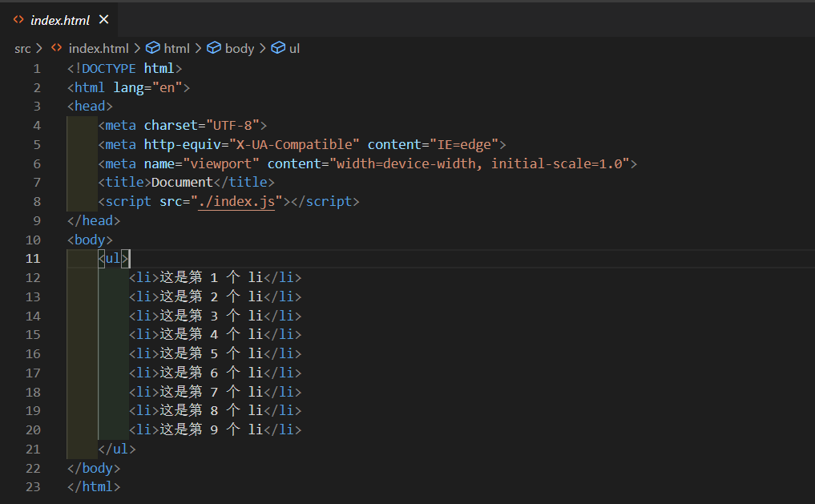Click the li line 这是第 3 个 li
Image resolution: width=815 pixels, height=504 pixels.
(x=216, y=316)
